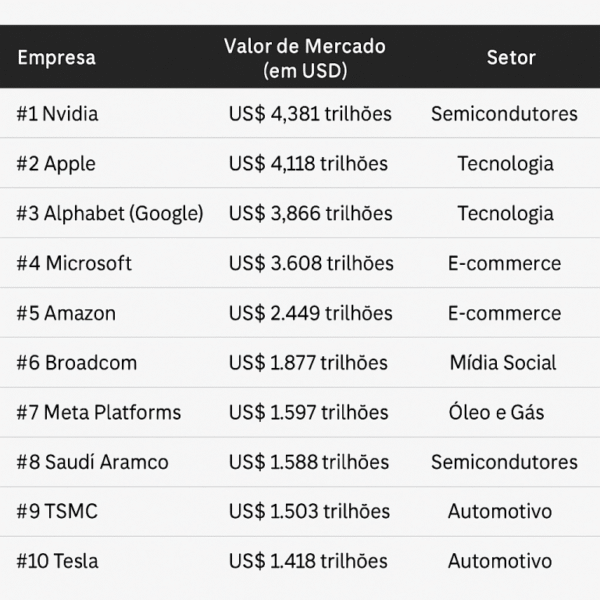Click the Setor column header
The image size is (600, 600).
pos(510,57)
